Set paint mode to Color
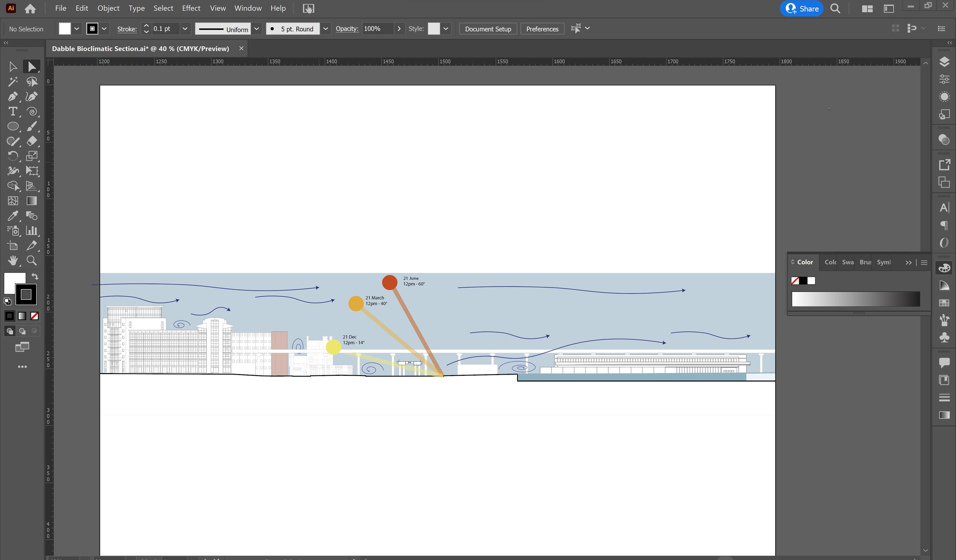Viewport: 956px width, 560px height. [x=10, y=316]
